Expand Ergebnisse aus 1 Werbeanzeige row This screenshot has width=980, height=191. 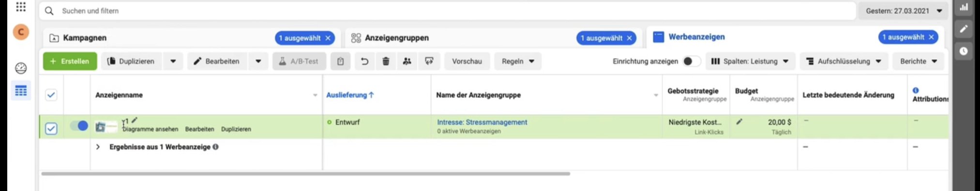[x=98, y=147]
